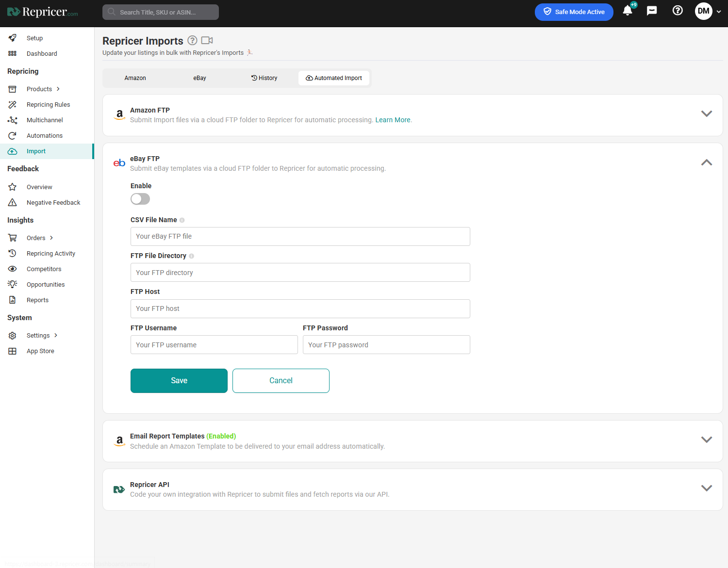Click the FTP Host field

click(x=300, y=309)
